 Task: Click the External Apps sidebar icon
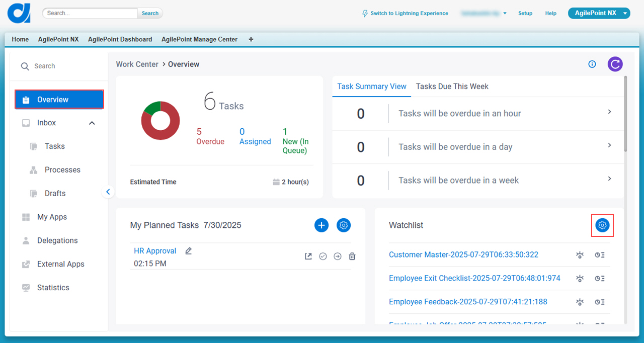26,264
